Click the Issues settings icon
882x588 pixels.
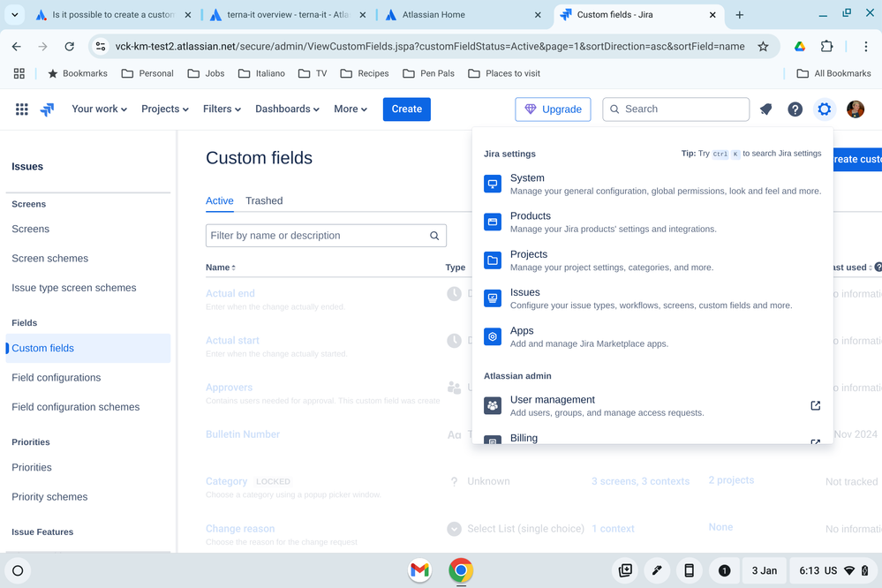tap(493, 298)
